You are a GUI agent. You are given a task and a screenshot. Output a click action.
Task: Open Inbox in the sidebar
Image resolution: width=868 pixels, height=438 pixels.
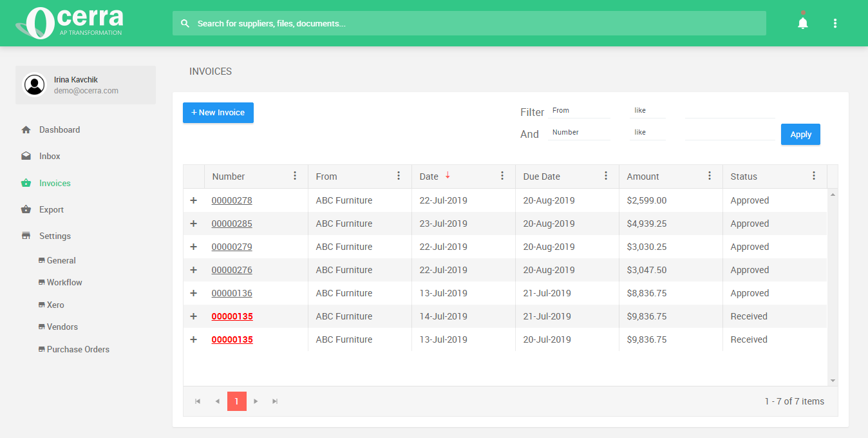click(x=50, y=156)
